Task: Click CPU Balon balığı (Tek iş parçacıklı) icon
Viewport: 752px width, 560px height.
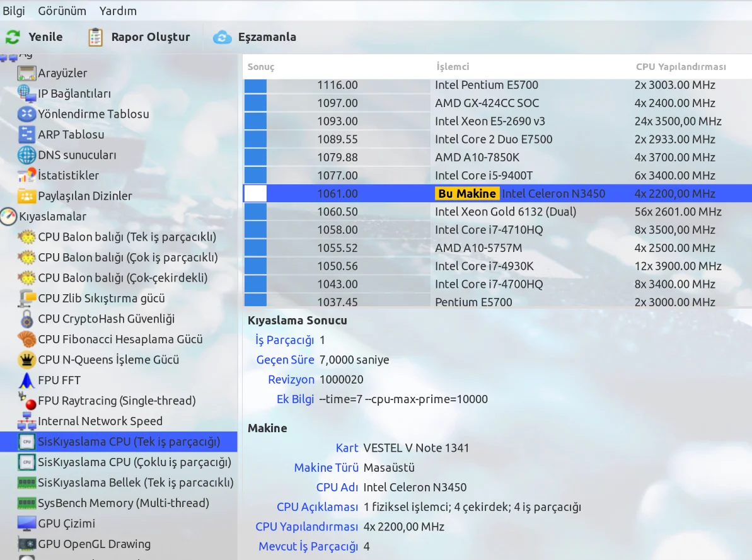Action: point(27,237)
